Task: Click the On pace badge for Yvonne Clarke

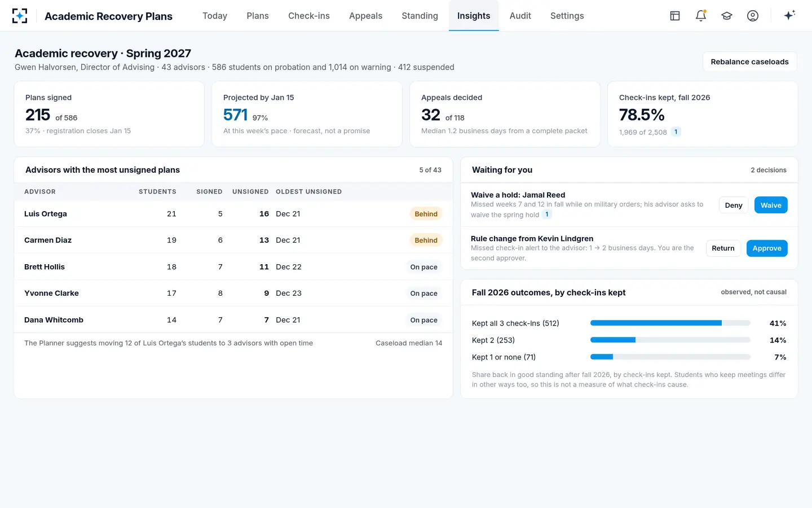Action: pos(423,294)
